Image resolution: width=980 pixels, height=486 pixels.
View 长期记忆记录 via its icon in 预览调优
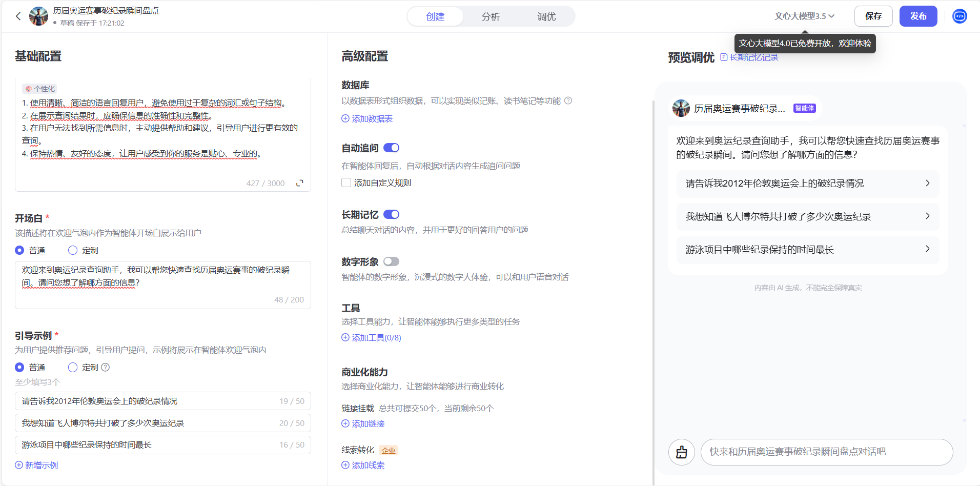pos(724,57)
